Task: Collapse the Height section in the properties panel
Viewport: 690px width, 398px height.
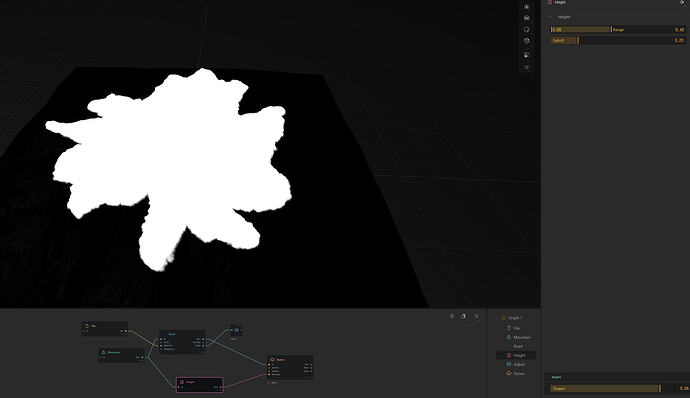Action: 550,17
